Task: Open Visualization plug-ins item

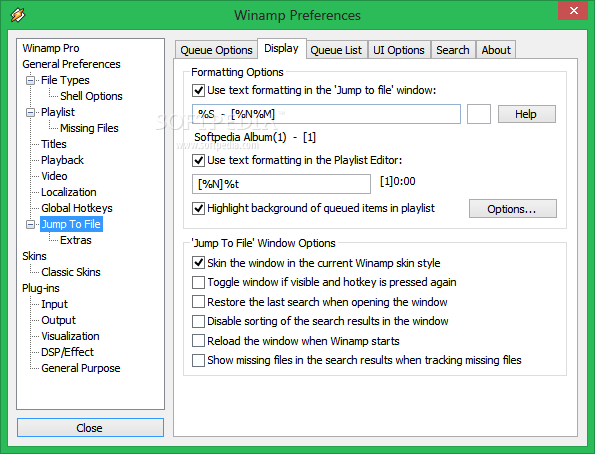Action: coord(71,336)
